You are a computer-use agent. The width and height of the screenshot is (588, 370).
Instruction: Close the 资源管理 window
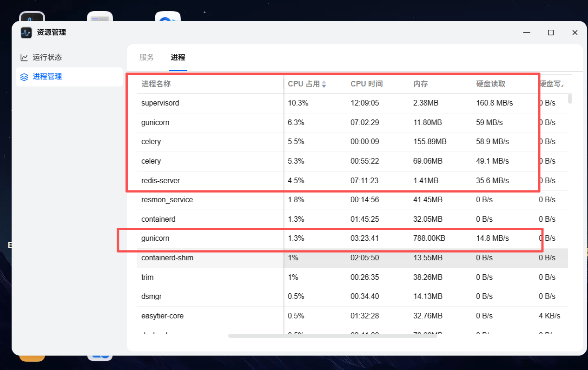click(575, 33)
